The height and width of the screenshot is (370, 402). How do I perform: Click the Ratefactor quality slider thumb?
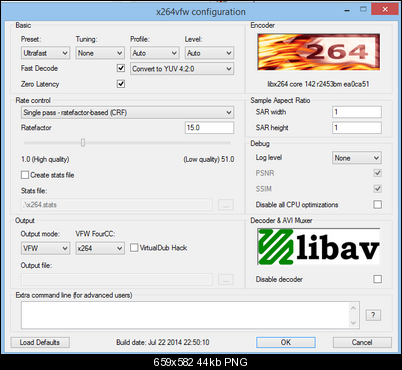click(83, 143)
